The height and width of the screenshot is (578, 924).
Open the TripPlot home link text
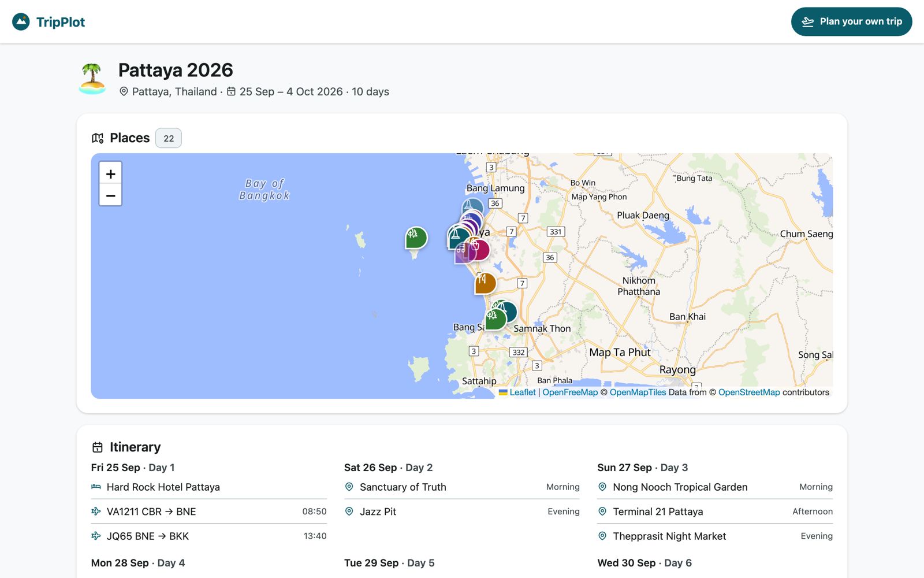[x=60, y=22]
